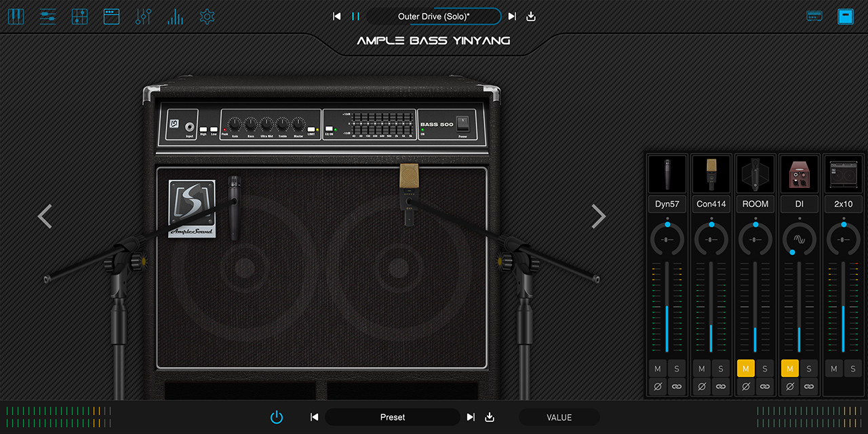
Task: Open the gear settings icon
Action: 207,16
